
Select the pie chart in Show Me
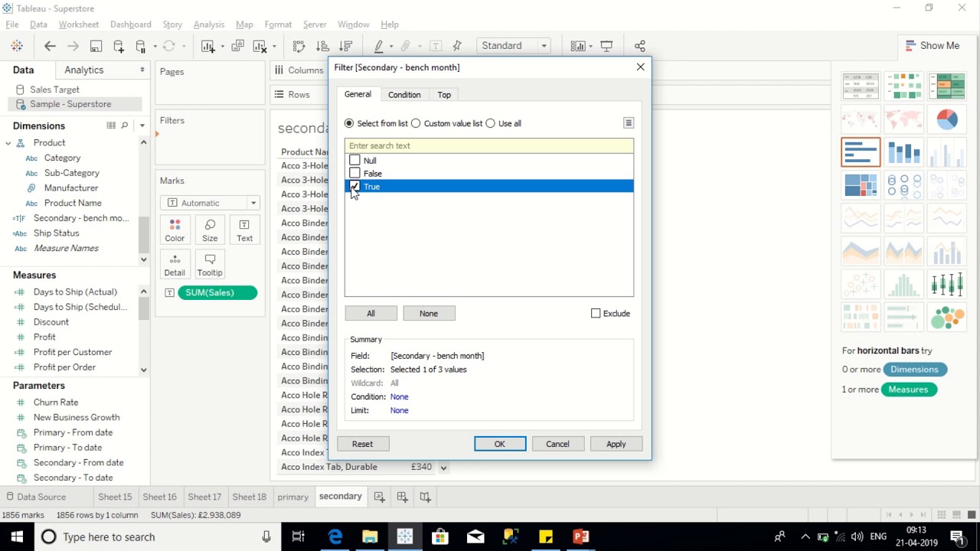click(x=947, y=120)
